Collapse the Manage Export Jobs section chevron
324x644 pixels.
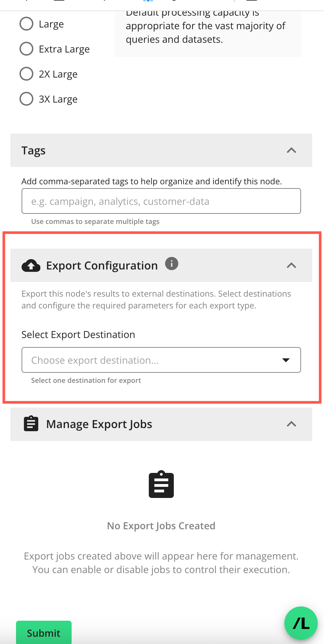pos(292,424)
